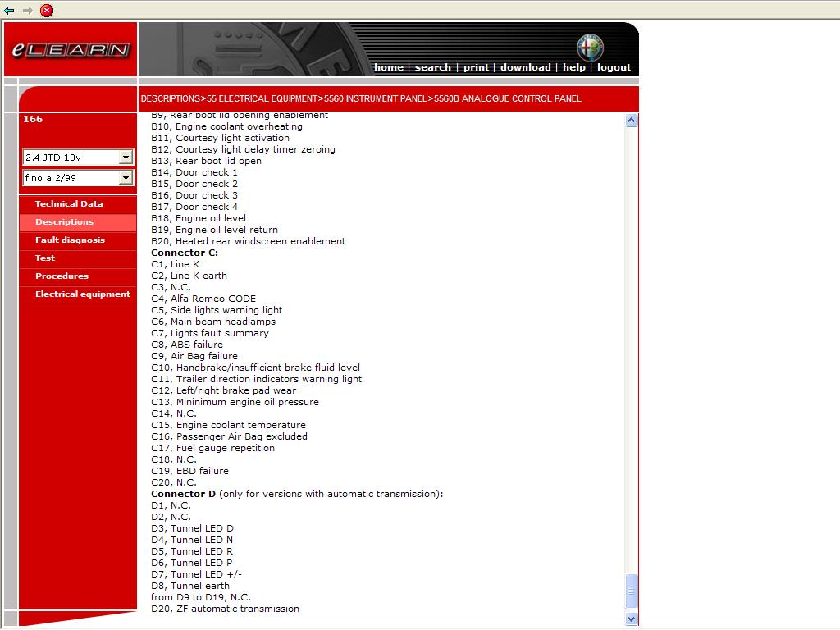The image size is (840, 630).
Task: Select the Descriptions menu item
Action: tap(64, 222)
